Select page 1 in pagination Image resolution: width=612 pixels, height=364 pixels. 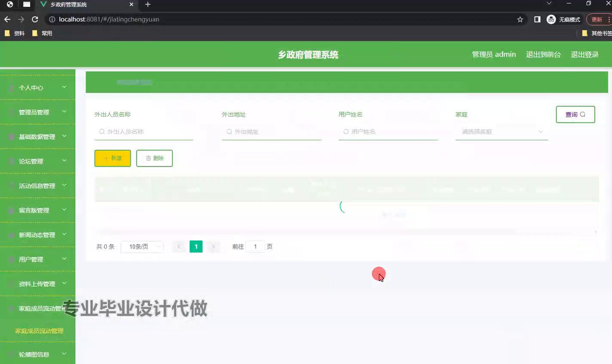(196, 247)
